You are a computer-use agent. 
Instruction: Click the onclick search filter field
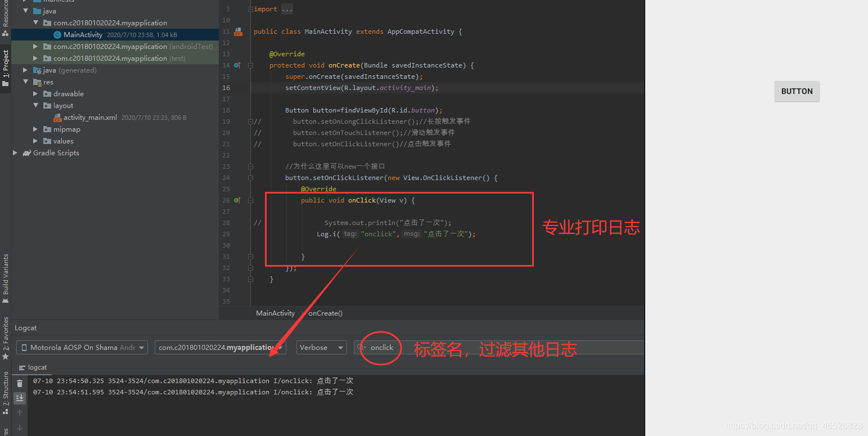coord(498,348)
